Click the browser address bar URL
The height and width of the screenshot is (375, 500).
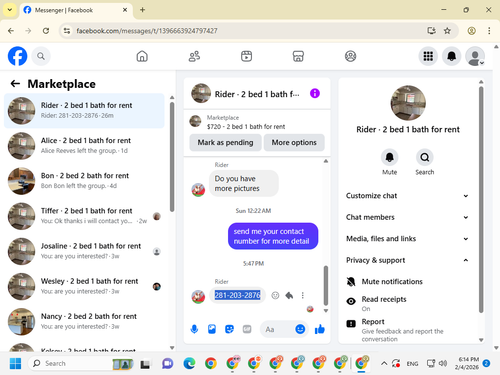[147, 31]
